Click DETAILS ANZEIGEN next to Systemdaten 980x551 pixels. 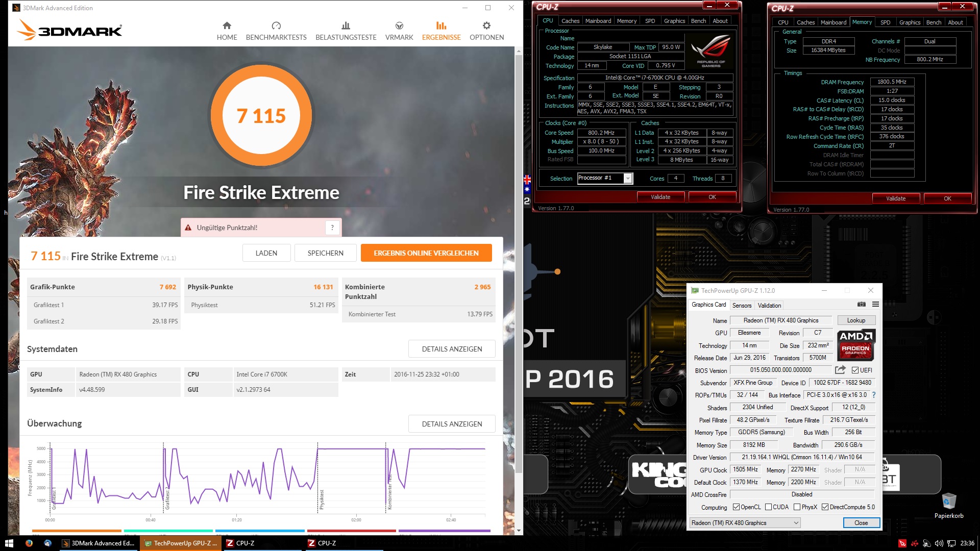tap(452, 349)
